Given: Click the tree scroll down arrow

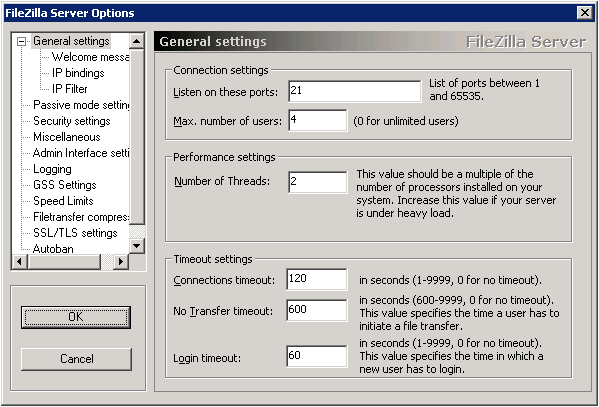Looking at the screenshot, I should (x=137, y=246).
